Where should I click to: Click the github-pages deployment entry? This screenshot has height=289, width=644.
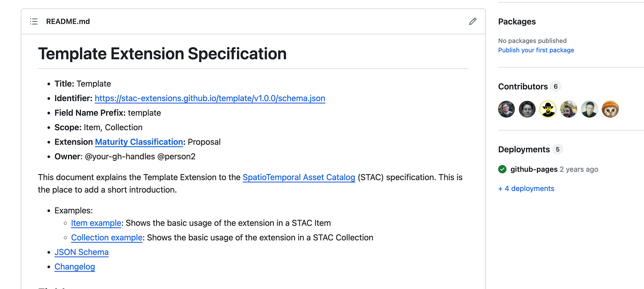(x=534, y=169)
